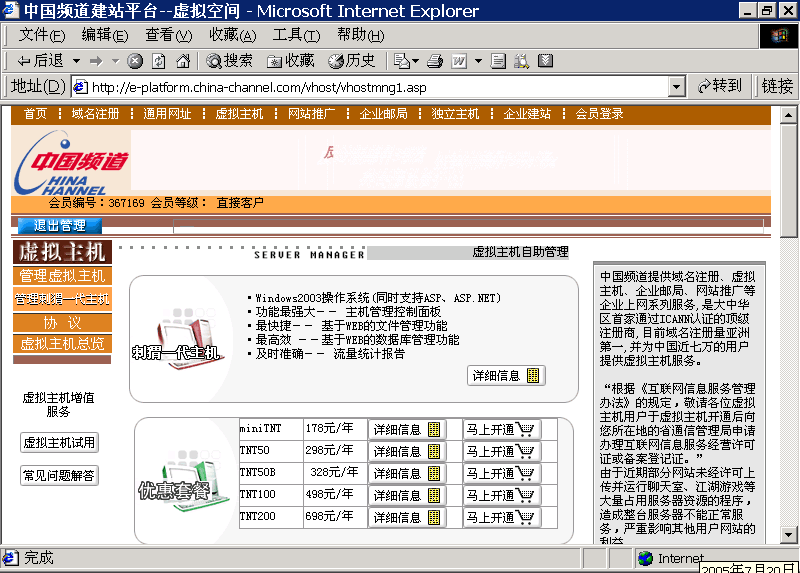
Task: Open the 虚拟主机 nav link
Action: click(x=239, y=114)
